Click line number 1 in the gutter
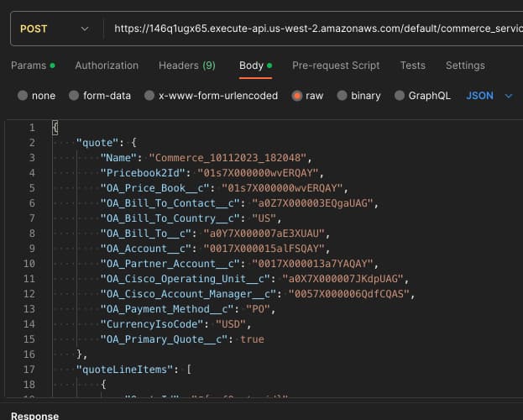Viewport: 523px width, 420px height. tap(32, 128)
